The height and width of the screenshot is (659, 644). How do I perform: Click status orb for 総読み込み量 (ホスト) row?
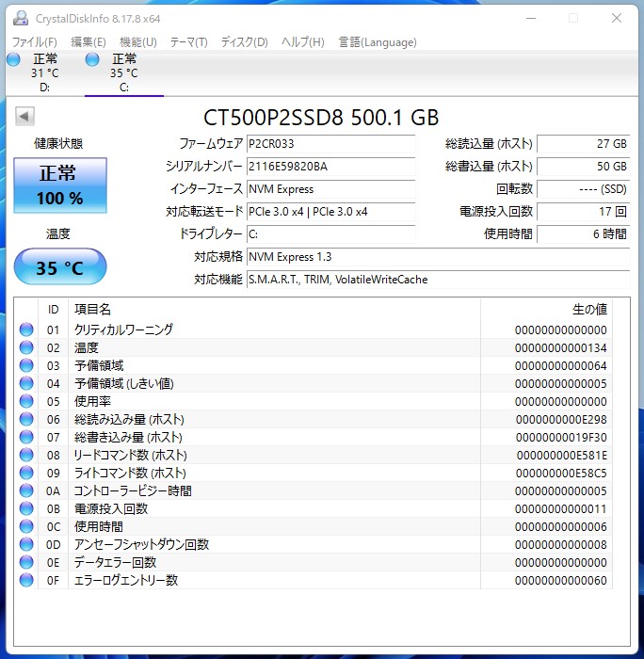point(26,419)
